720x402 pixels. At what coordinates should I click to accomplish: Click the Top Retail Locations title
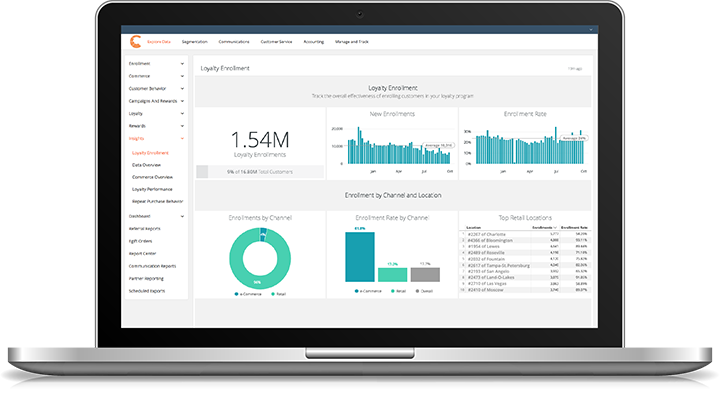525,218
